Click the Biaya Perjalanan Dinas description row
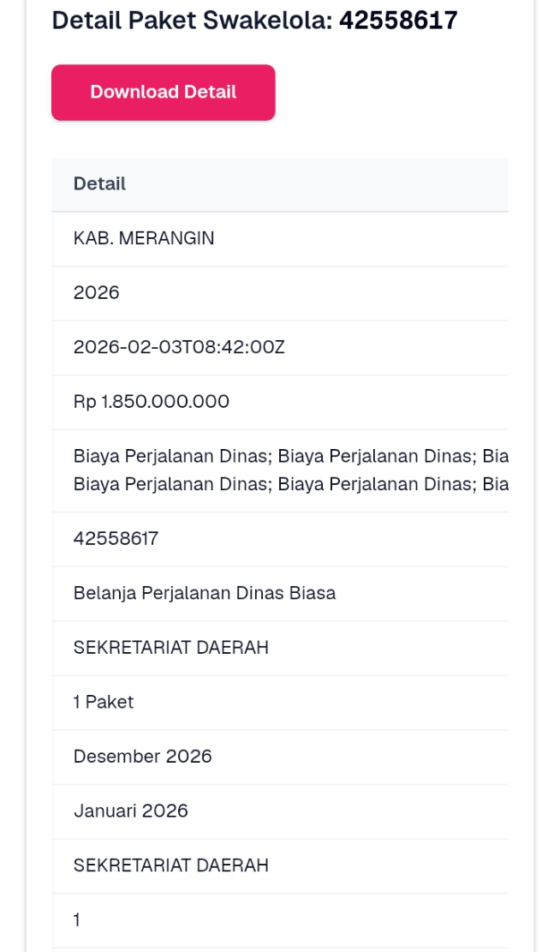Viewport: 560px width, 952px height. tap(280, 470)
